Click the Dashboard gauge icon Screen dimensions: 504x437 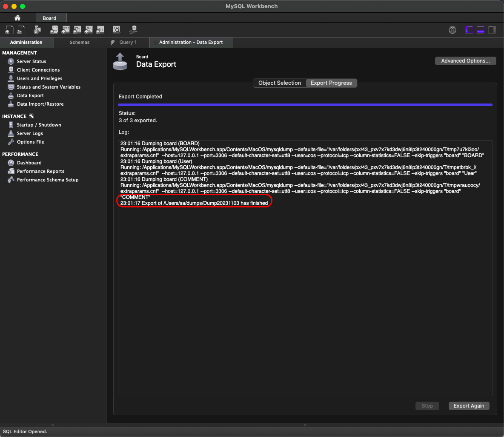click(x=11, y=163)
